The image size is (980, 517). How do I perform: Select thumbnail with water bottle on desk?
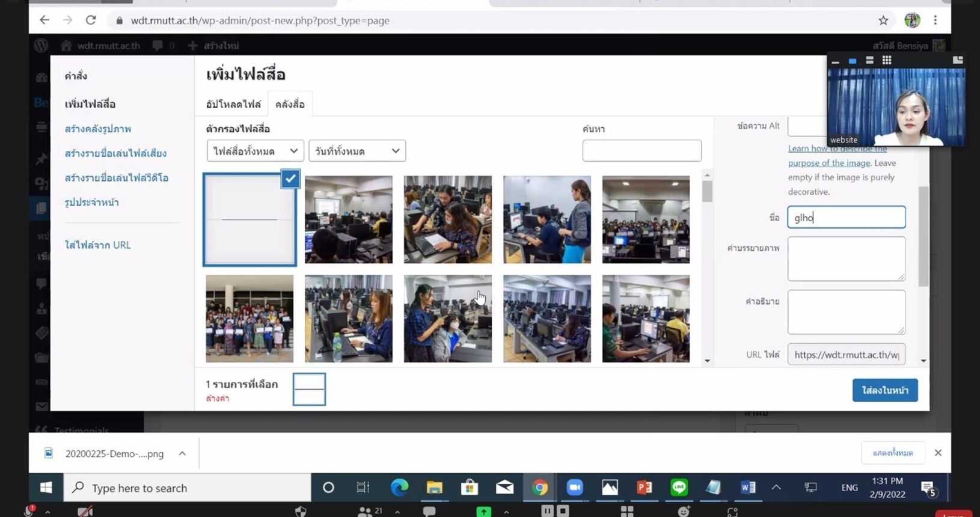click(348, 319)
